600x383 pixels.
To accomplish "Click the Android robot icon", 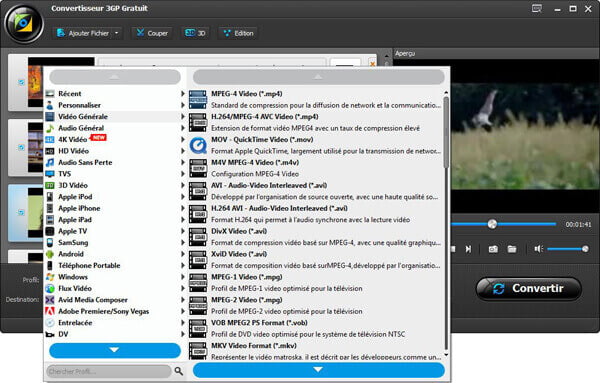I will pos(50,254).
